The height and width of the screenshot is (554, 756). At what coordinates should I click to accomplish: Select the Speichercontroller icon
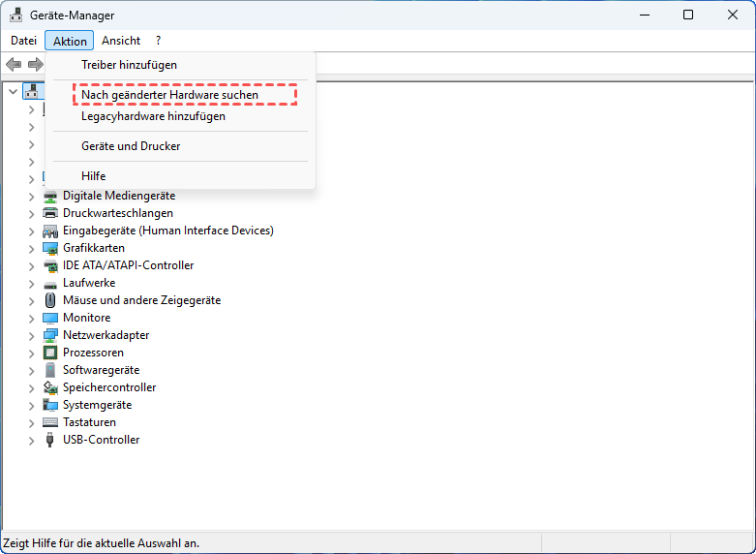coord(50,387)
